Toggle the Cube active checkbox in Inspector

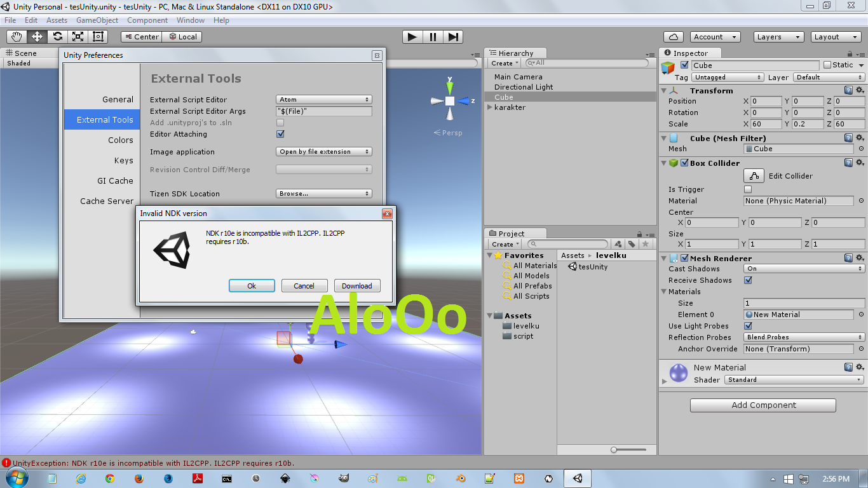[x=684, y=65]
